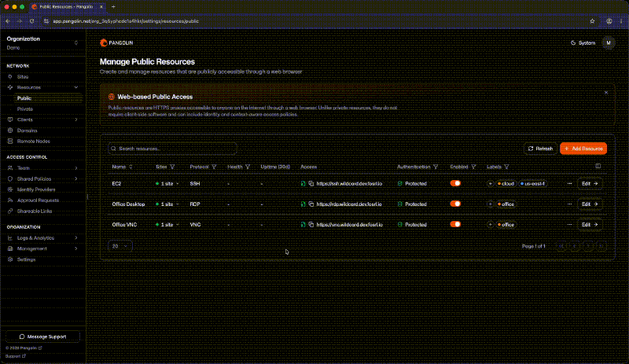
Task: Expand the Team sidebar group
Action: [75, 168]
